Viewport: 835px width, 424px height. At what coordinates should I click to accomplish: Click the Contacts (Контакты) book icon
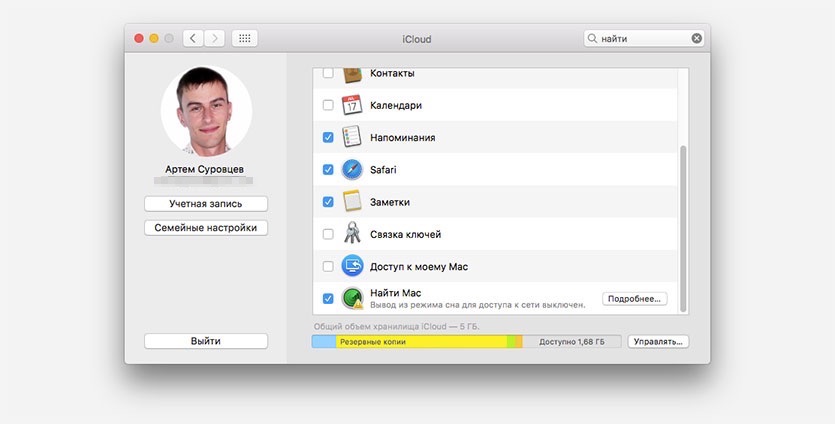(x=352, y=75)
